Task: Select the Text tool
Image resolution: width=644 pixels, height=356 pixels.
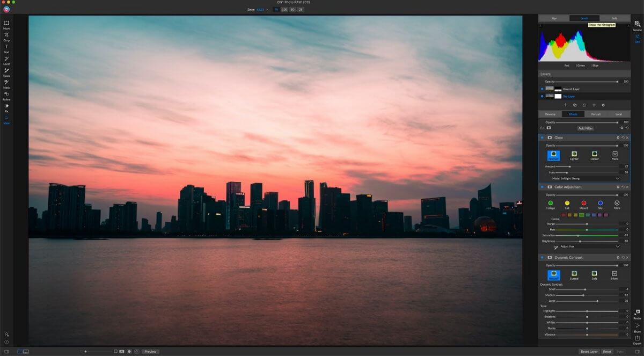Action: (6, 48)
